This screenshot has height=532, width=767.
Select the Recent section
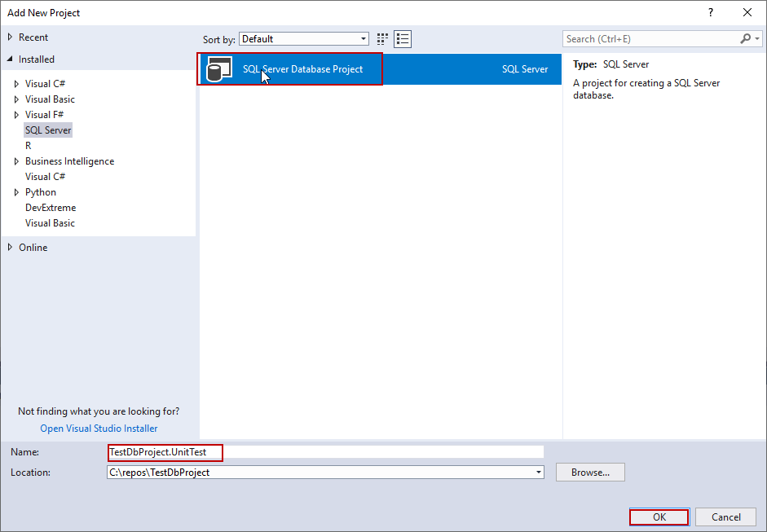(35, 37)
